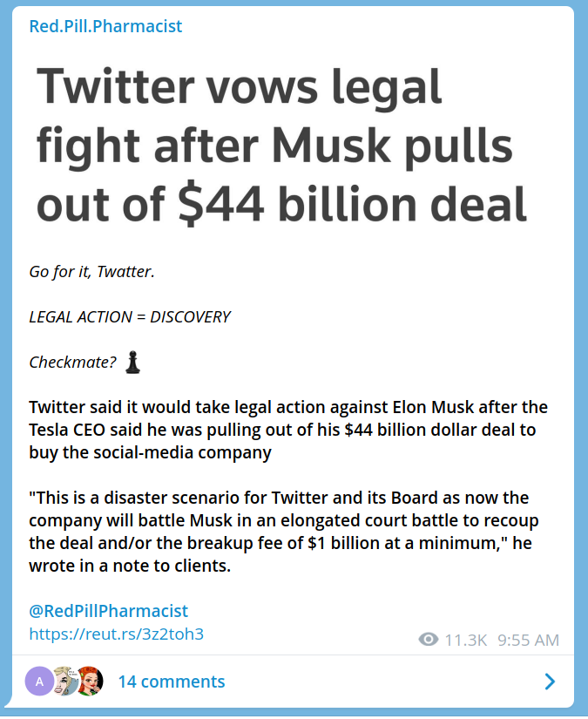Click the paragraph starting "Twitter said it would"
588x719 pixels.
point(287,430)
